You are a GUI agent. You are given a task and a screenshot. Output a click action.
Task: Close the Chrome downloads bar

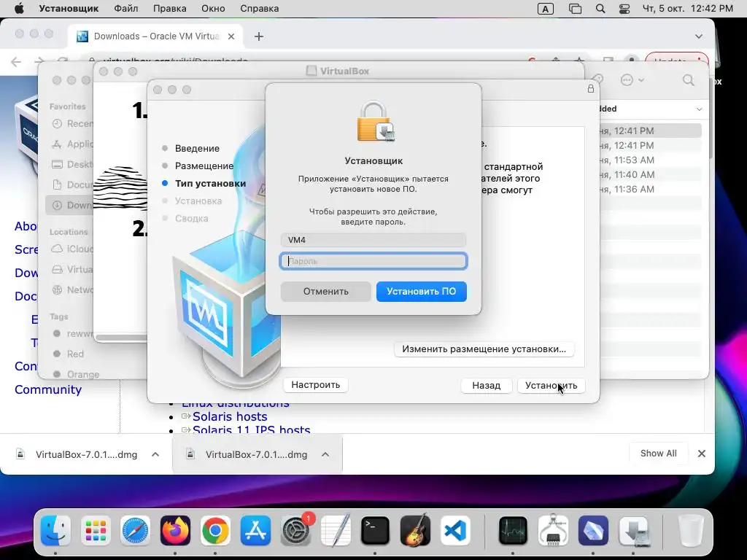click(701, 454)
